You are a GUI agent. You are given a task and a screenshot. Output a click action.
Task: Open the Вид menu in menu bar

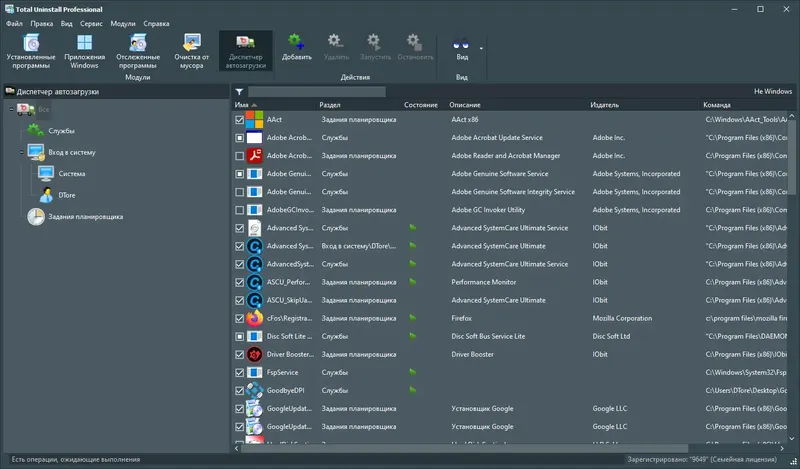pyautogui.click(x=66, y=23)
